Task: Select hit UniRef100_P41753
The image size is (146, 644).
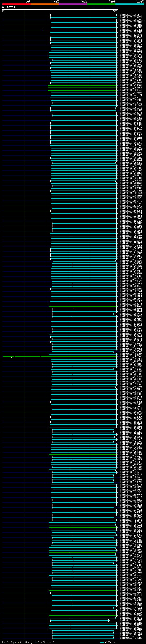Action: point(131,387)
